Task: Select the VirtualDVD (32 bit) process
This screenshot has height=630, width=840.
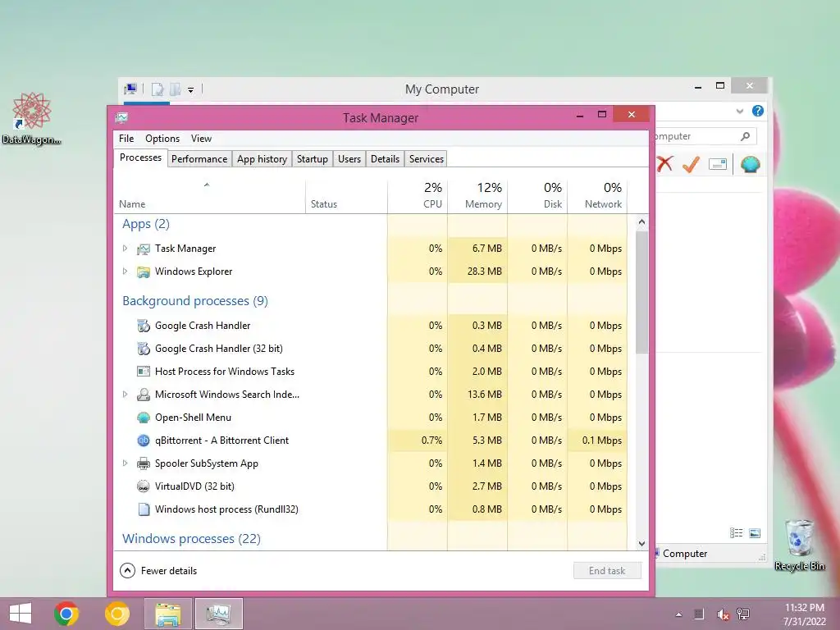Action: pos(371,486)
